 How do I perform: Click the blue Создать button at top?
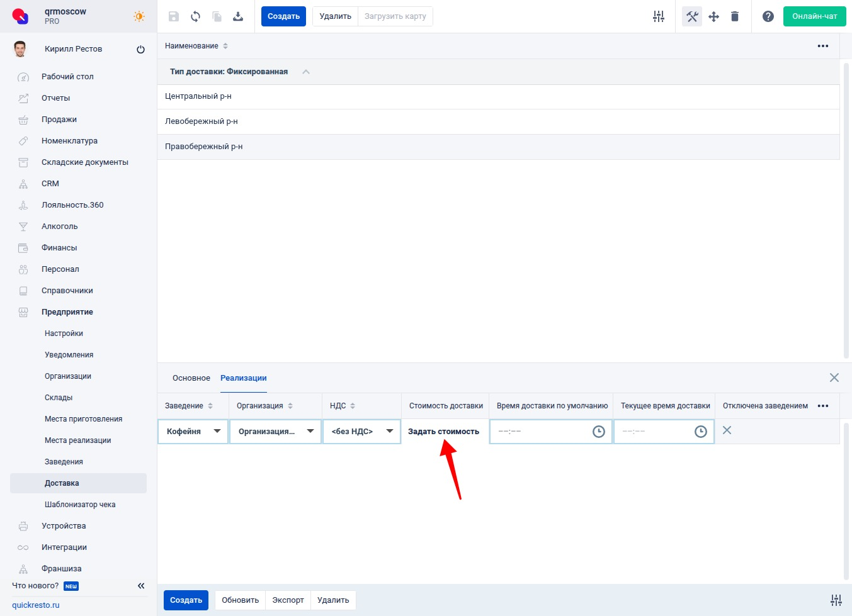pyautogui.click(x=283, y=16)
